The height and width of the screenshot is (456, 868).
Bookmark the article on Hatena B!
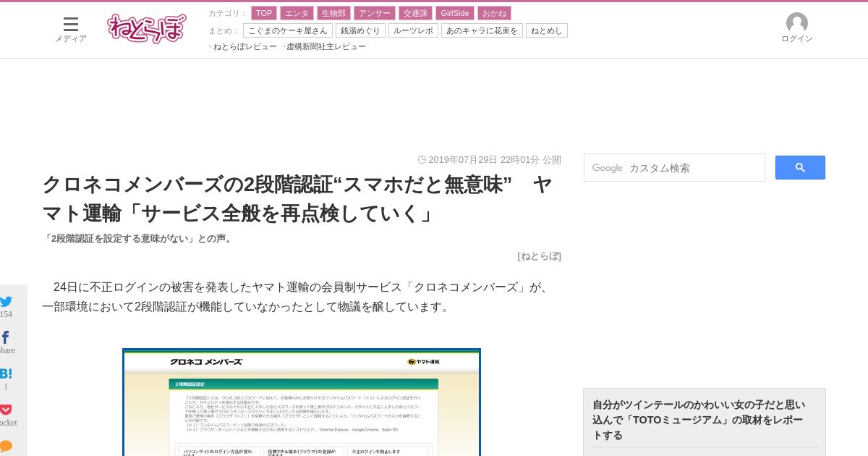[x=6, y=373]
